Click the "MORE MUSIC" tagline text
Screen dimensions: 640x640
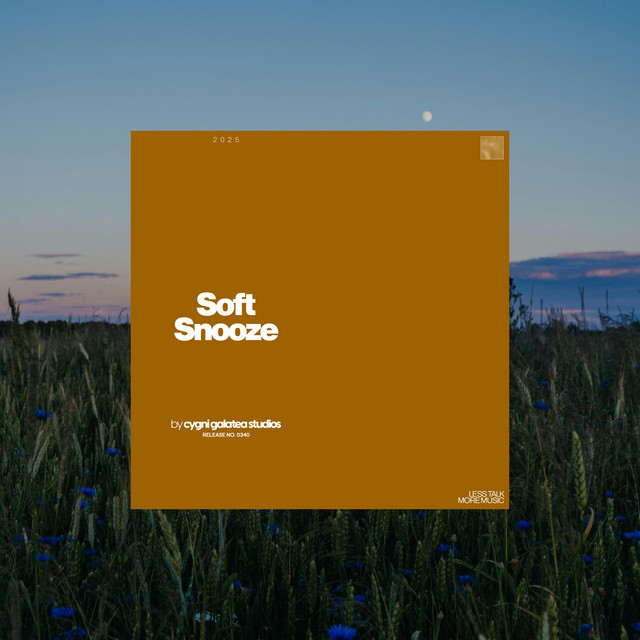click(481, 500)
